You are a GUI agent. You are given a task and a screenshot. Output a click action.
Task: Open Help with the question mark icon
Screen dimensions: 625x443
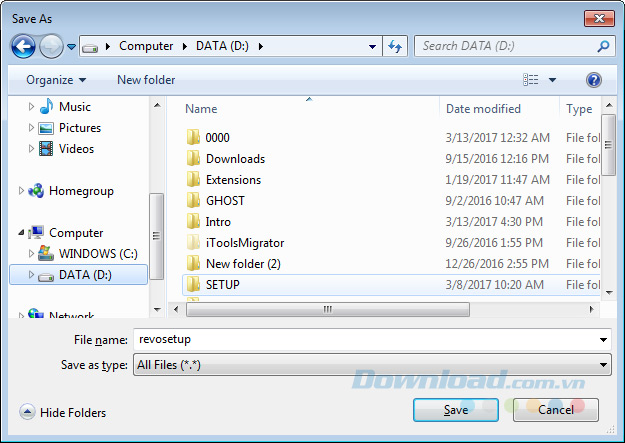point(594,80)
